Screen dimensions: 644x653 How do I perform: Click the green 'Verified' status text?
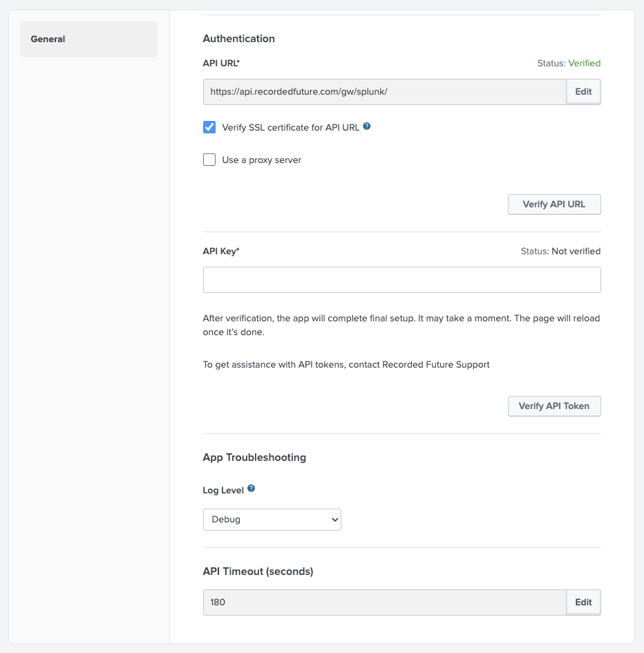584,64
